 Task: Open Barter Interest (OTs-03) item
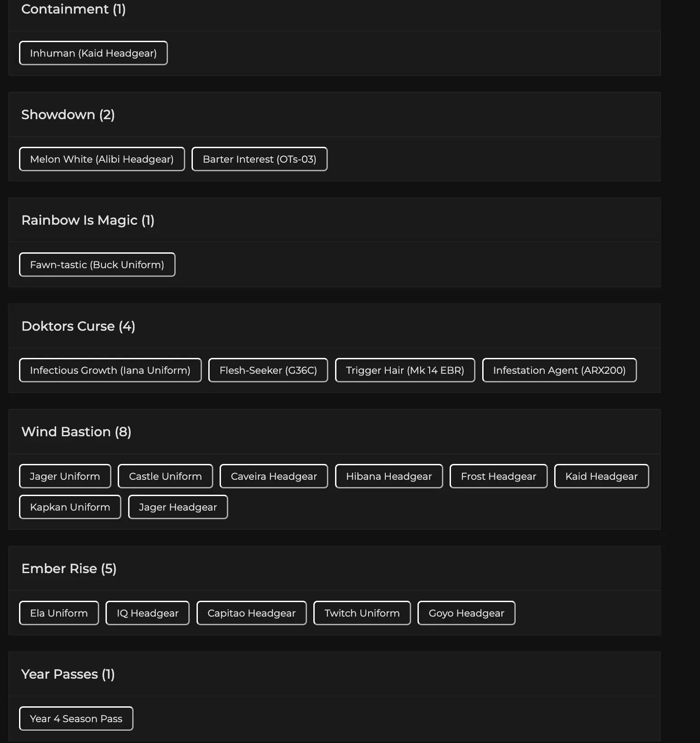259,159
